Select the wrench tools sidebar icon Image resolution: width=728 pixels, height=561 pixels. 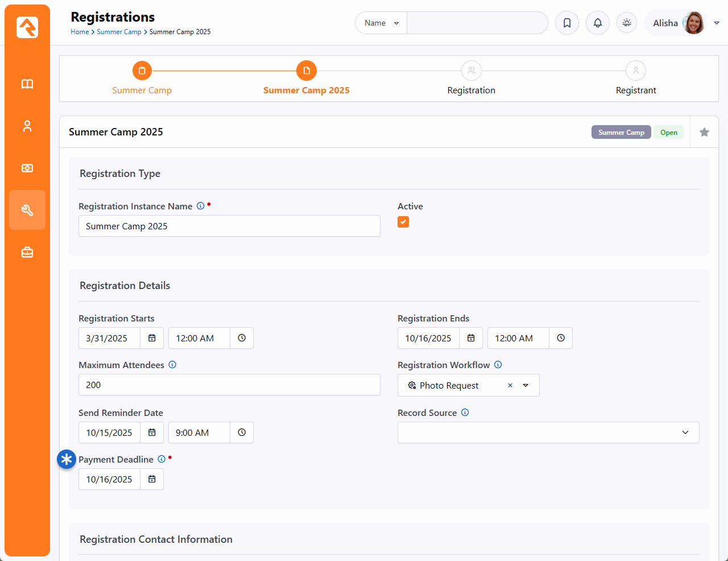tap(27, 210)
